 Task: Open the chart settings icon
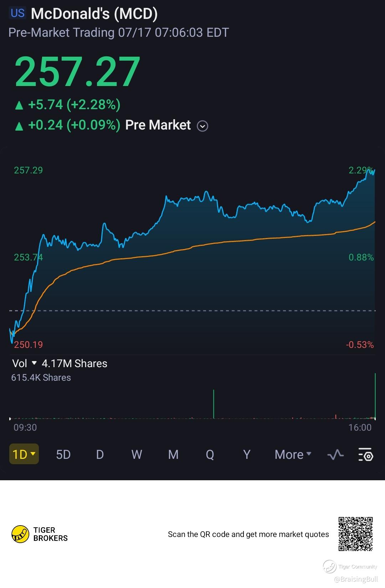click(365, 455)
